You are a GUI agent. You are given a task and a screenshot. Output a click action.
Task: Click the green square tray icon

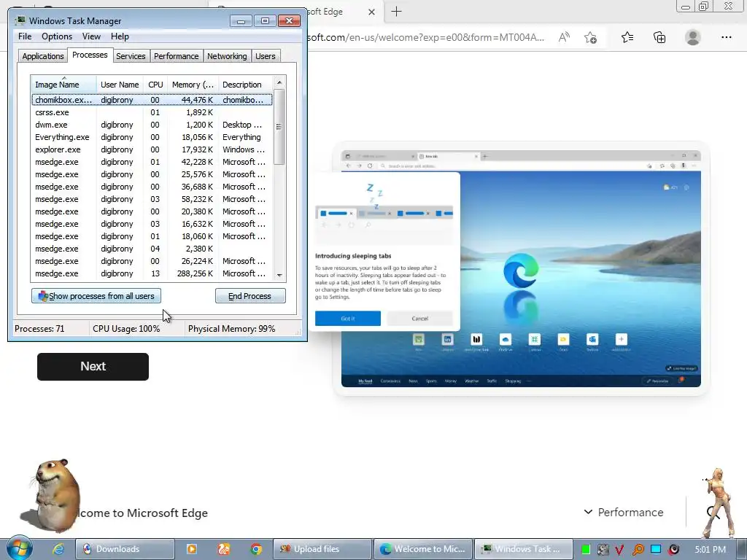(586, 550)
